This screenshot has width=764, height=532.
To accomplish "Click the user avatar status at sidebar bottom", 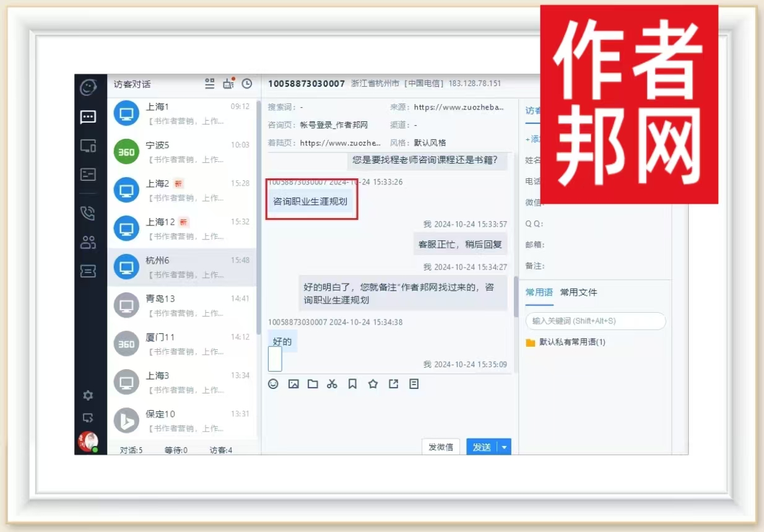I will 88,442.
